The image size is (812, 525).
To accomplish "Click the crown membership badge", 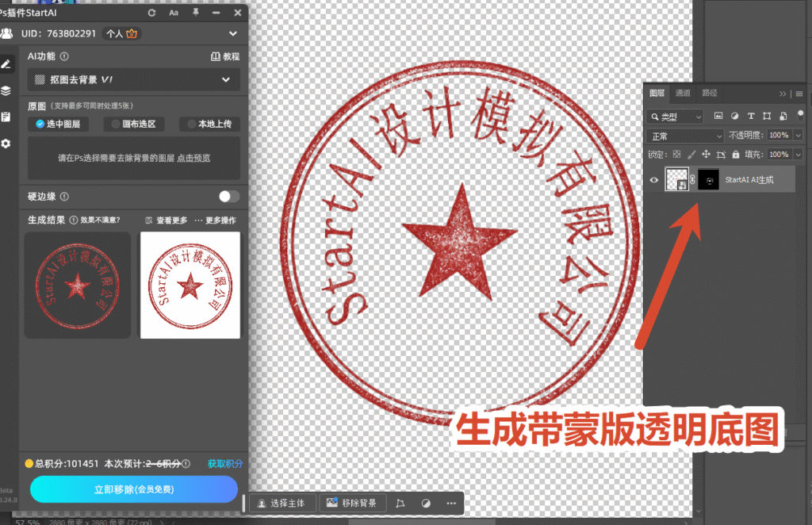I will click(x=132, y=33).
